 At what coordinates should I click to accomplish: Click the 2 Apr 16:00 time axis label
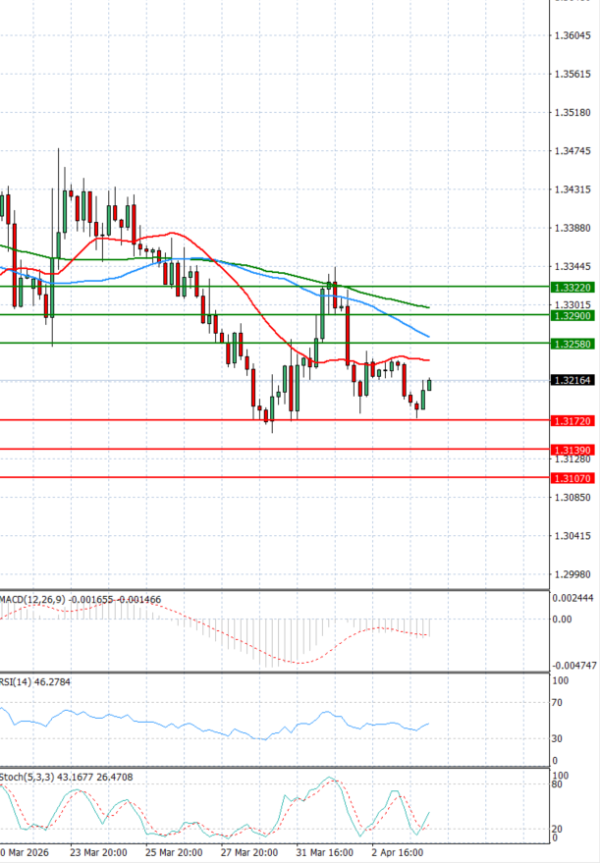399,854
